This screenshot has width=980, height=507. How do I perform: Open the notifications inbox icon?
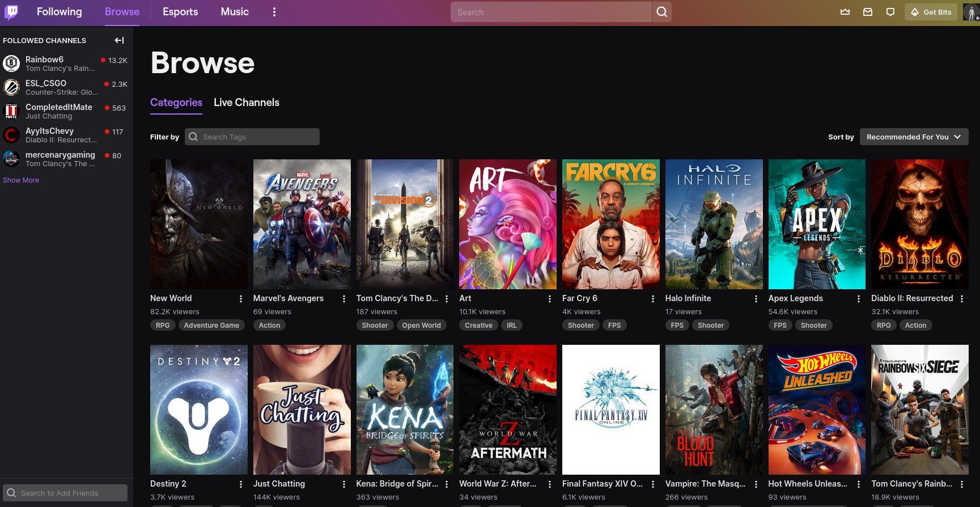click(868, 12)
